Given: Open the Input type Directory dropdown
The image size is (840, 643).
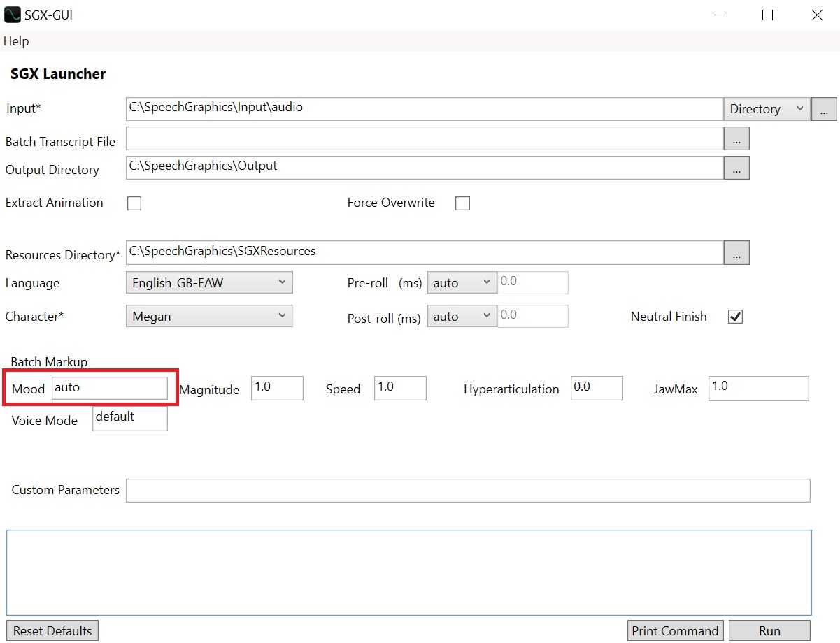Looking at the screenshot, I should point(767,109).
